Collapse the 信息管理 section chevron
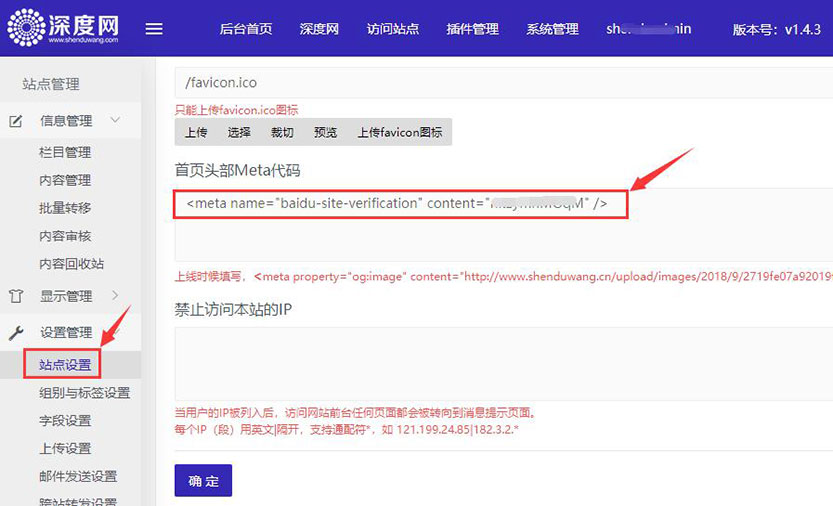This screenshot has width=833, height=506. (115, 121)
